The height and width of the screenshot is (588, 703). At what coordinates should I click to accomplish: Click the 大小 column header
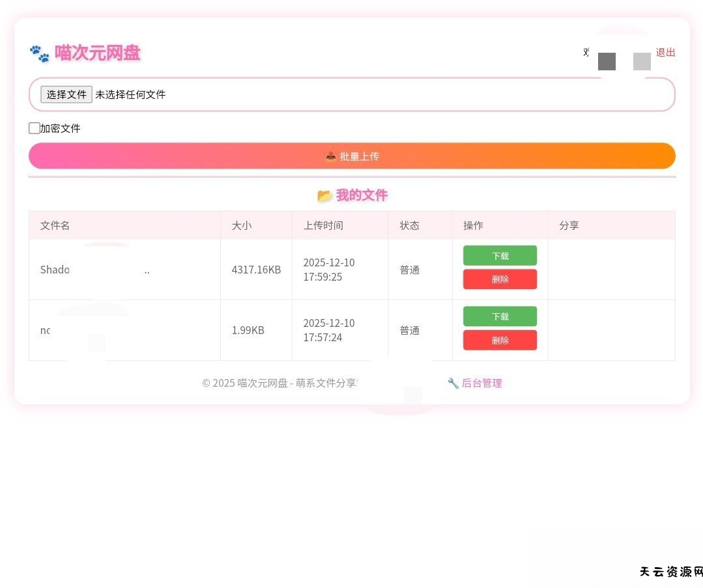(x=242, y=225)
